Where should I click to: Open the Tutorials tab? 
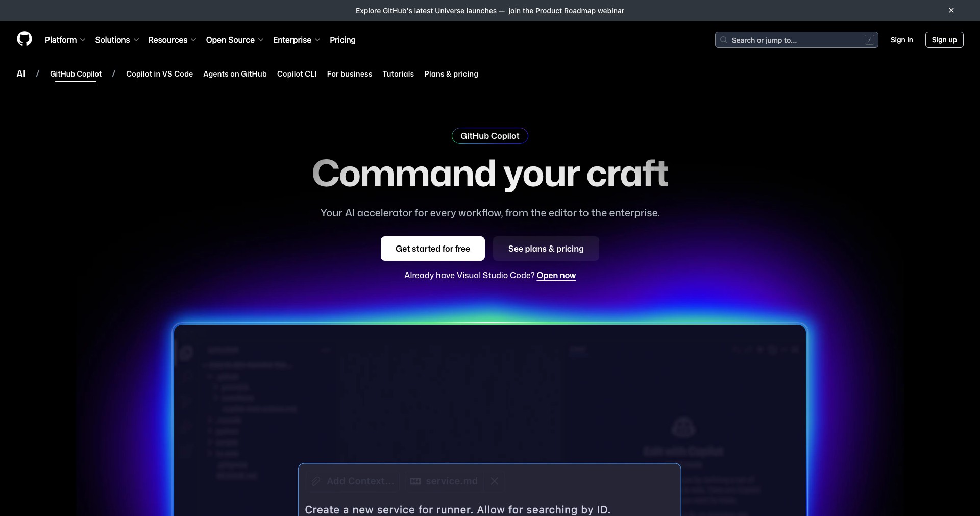tap(398, 74)
